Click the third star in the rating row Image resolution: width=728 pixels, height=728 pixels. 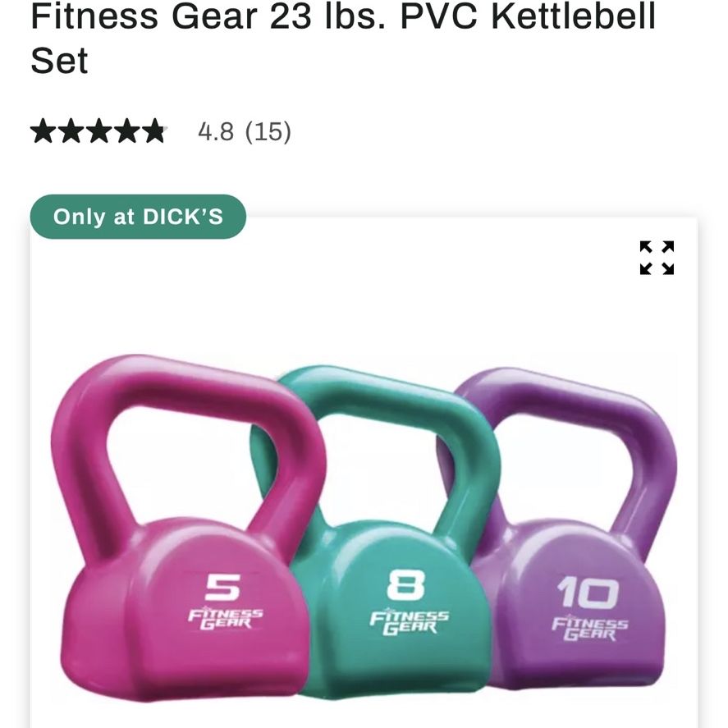[x=99, y=131]
